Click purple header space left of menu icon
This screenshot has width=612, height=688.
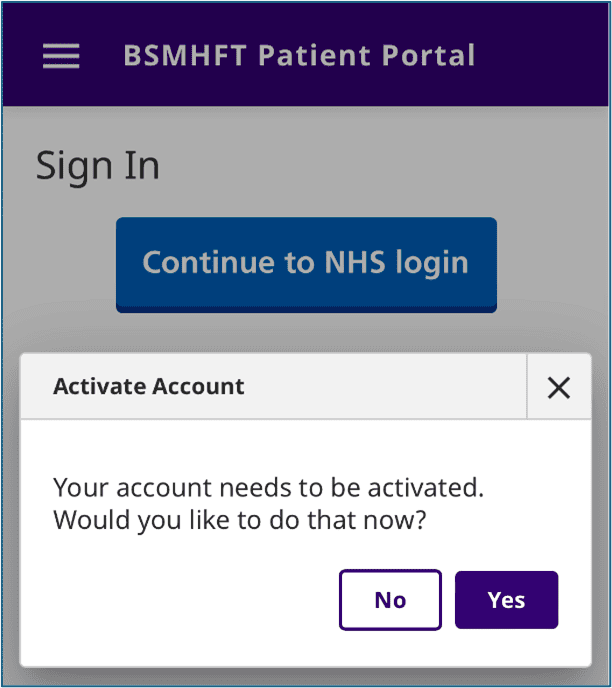pyautogui.click(x=20, y=56)
